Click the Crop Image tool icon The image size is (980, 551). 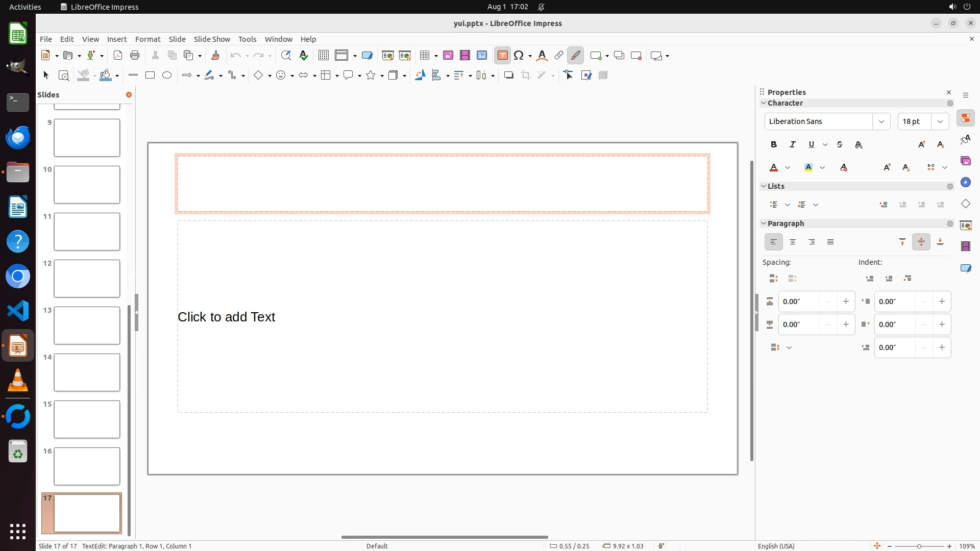pyautogui.click(x=526, y=76)
